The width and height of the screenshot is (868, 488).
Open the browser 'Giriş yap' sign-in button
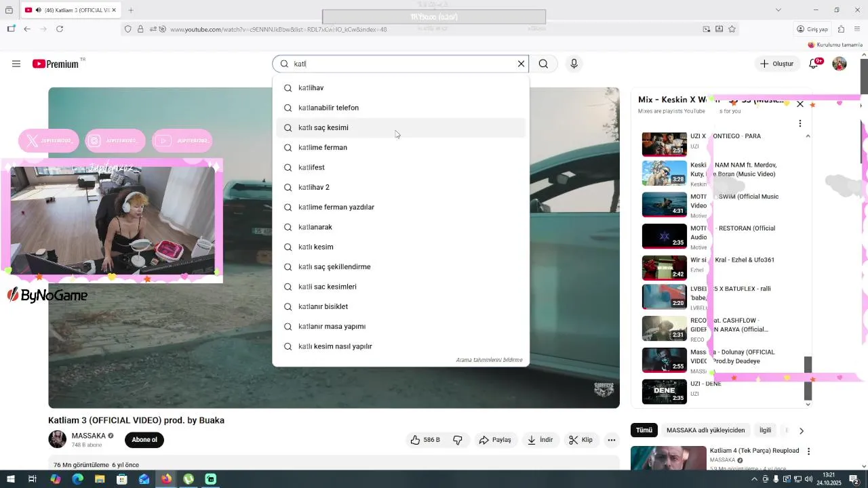pos(812,29)
